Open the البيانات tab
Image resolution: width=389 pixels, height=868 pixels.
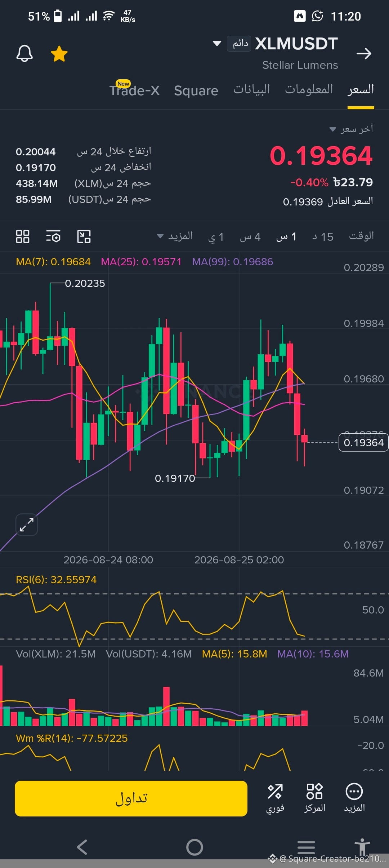251,89
